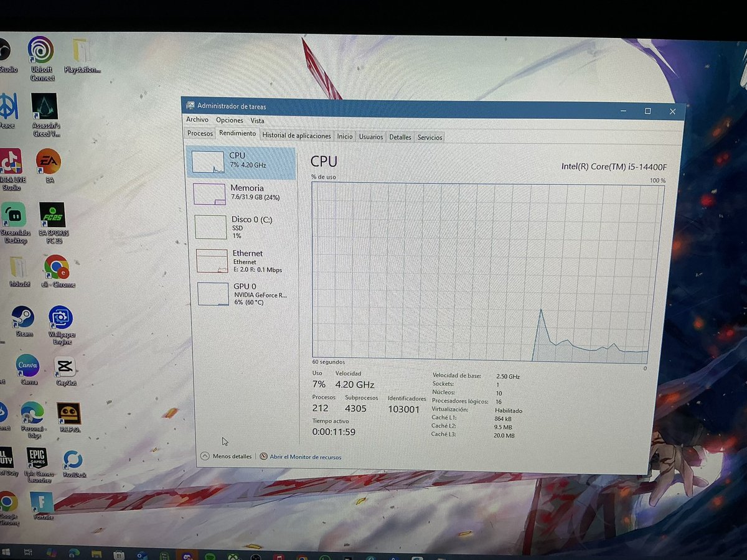Screen dimensions: 747x560
Task: Click the Identificadores value 103001
Action: click(x=403, y=409)
